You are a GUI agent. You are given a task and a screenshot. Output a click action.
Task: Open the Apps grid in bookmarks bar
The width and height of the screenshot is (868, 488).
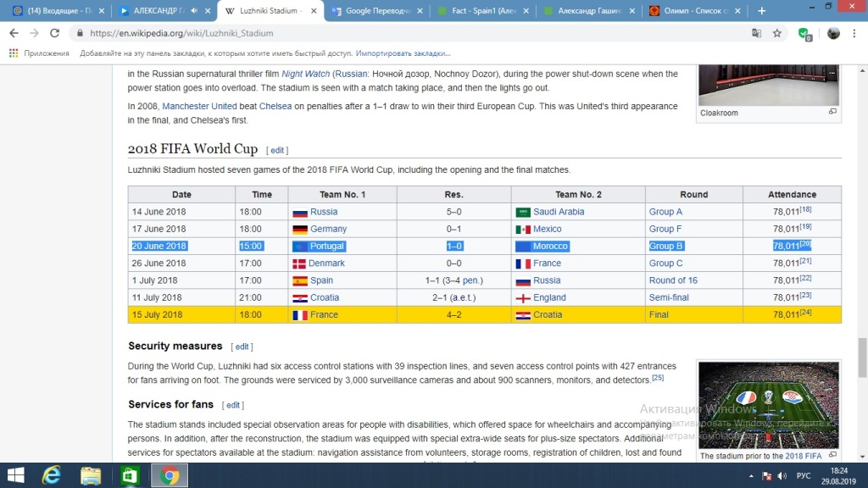point(14,53)
